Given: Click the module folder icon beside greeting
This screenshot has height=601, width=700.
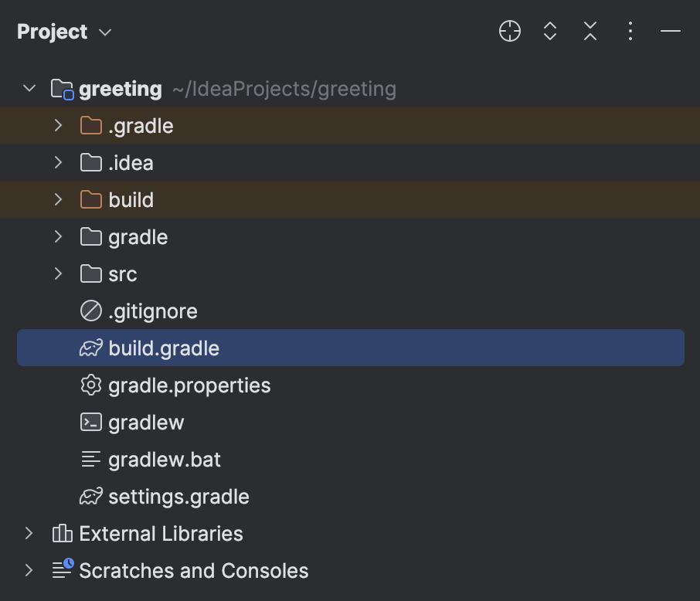Looking at the screenshot, I should (61, 88).
